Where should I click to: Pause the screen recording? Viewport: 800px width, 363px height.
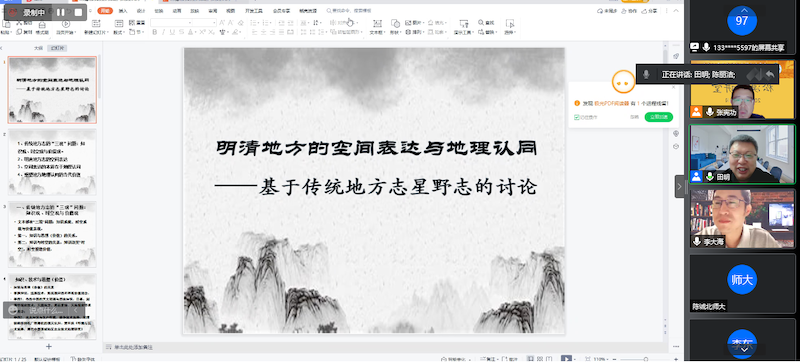click(60, 12)
